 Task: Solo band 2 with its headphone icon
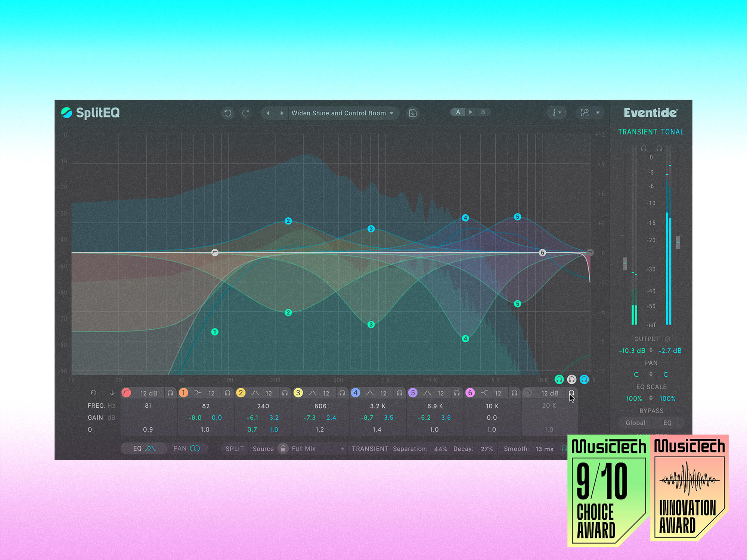click(285, 393)
